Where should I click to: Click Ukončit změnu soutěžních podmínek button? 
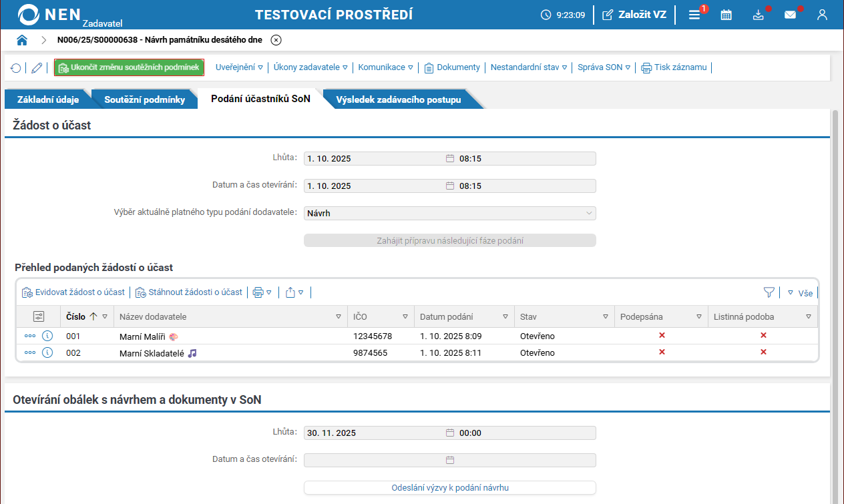click(x=129, y=67)
